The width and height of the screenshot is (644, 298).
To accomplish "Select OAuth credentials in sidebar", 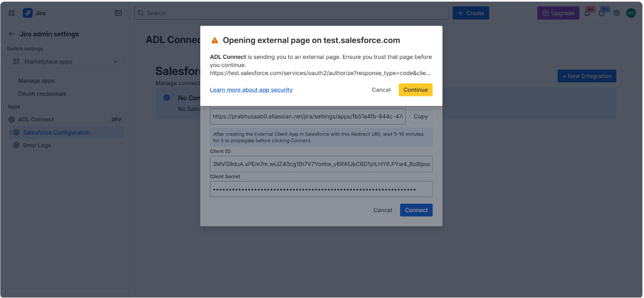I will tap(42, 94).
